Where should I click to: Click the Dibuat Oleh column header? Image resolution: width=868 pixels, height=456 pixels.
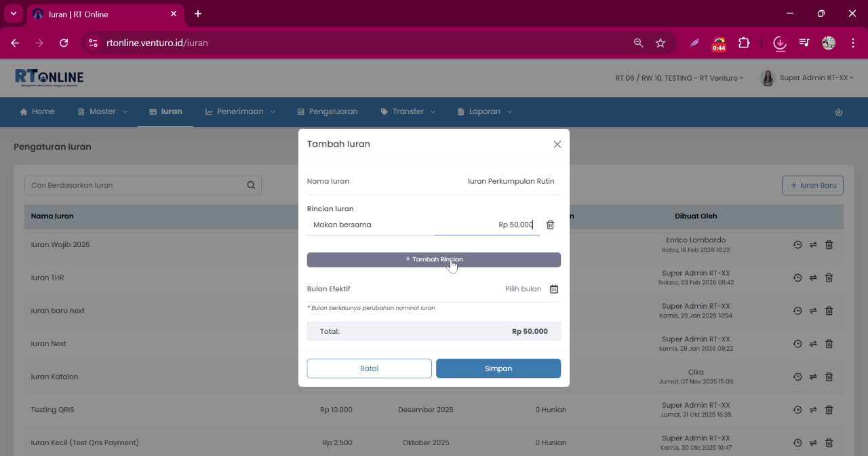click(696, 216)
